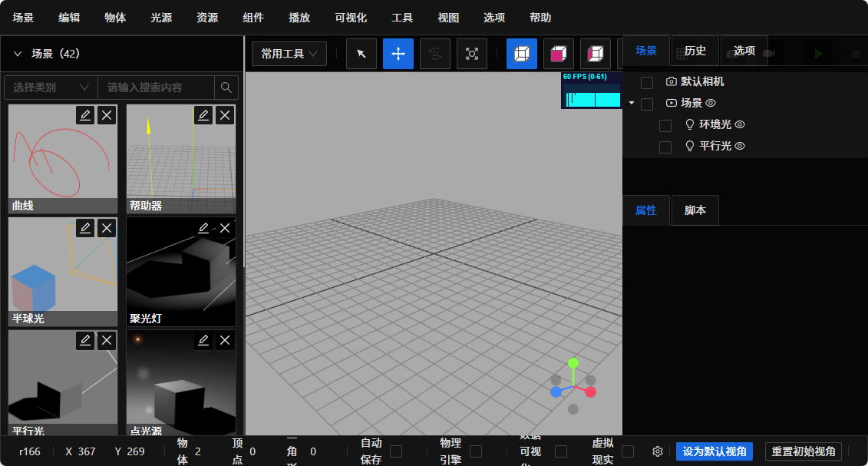This screenshot has height=466, width=868.
Task: Click the search magnifier icon
Action: pyautogui.click(x=226, y=88)
